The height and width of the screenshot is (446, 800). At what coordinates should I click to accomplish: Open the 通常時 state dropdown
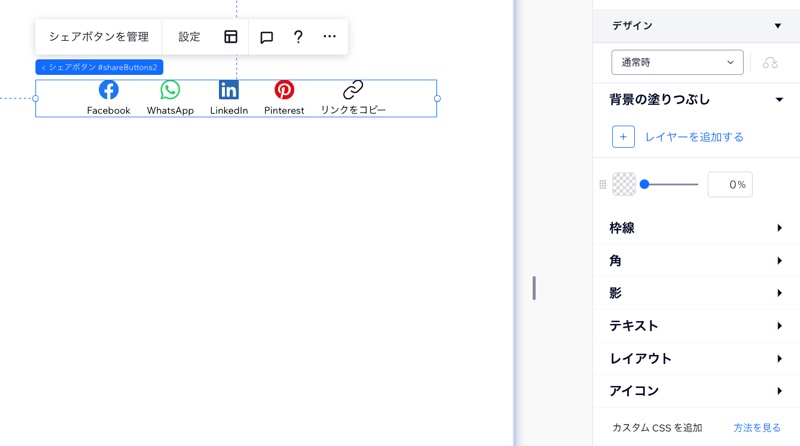pos(677,62)
